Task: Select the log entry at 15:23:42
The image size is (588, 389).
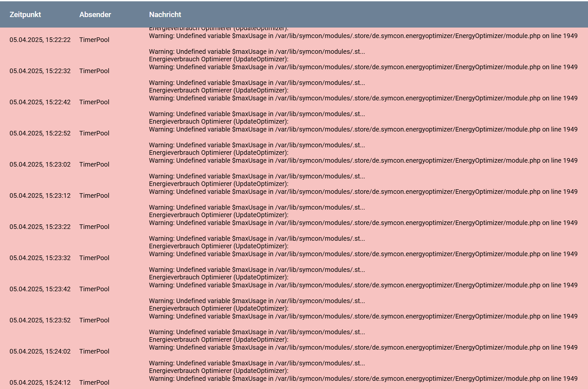Action: (x=294, y=289)
